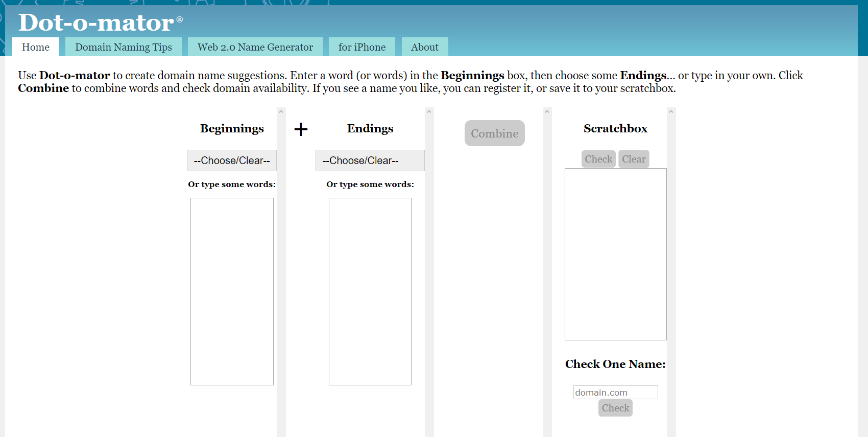Click the plus sign between Beginnings and Endings

301,129
